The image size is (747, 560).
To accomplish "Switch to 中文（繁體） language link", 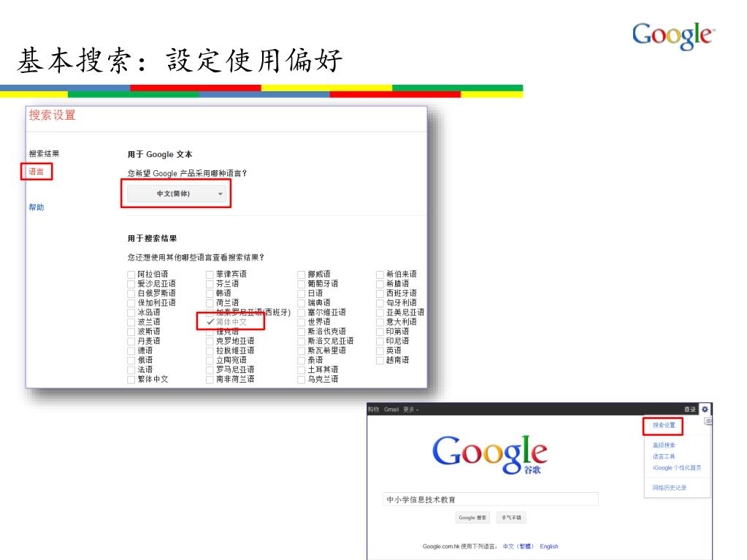I will (518, 547).
